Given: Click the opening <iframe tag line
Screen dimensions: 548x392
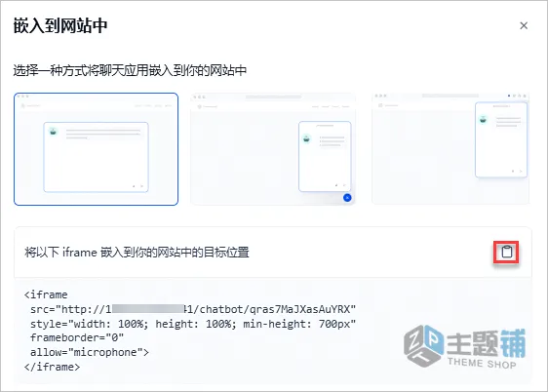Looking at the screenshot, I should click(x=46, y=294).
